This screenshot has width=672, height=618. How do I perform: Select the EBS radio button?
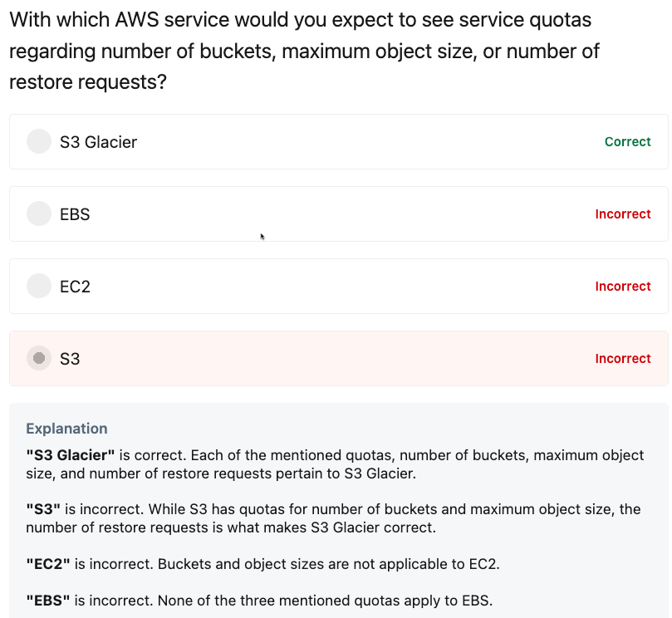coord(39,214)
